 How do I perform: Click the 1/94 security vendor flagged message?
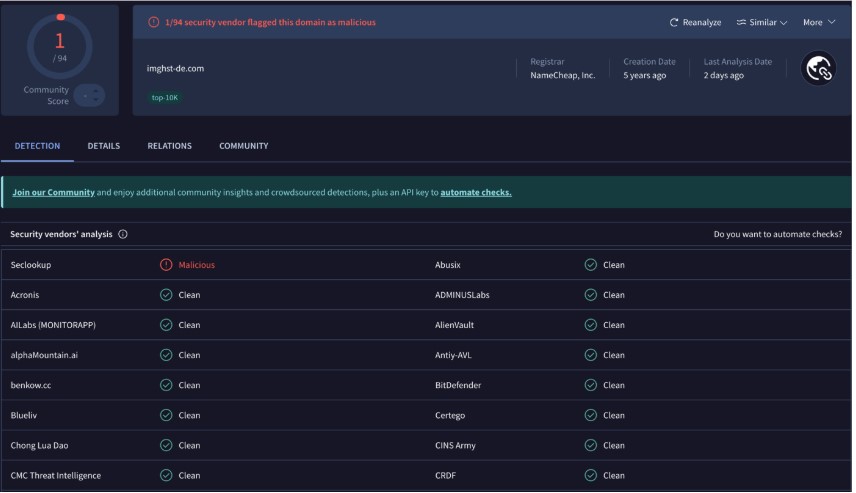[x=271, y=22]
